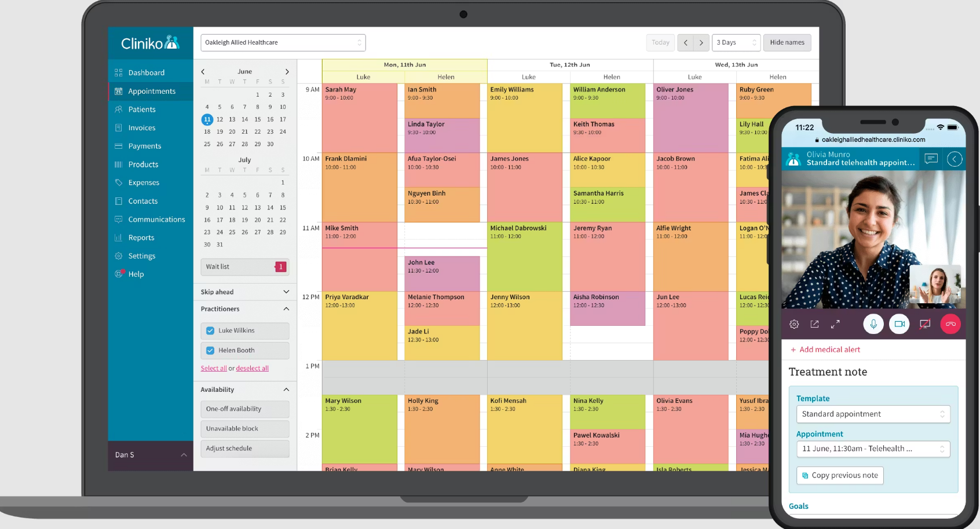Click the plus icon beside Add medical alert

(793, 350)
